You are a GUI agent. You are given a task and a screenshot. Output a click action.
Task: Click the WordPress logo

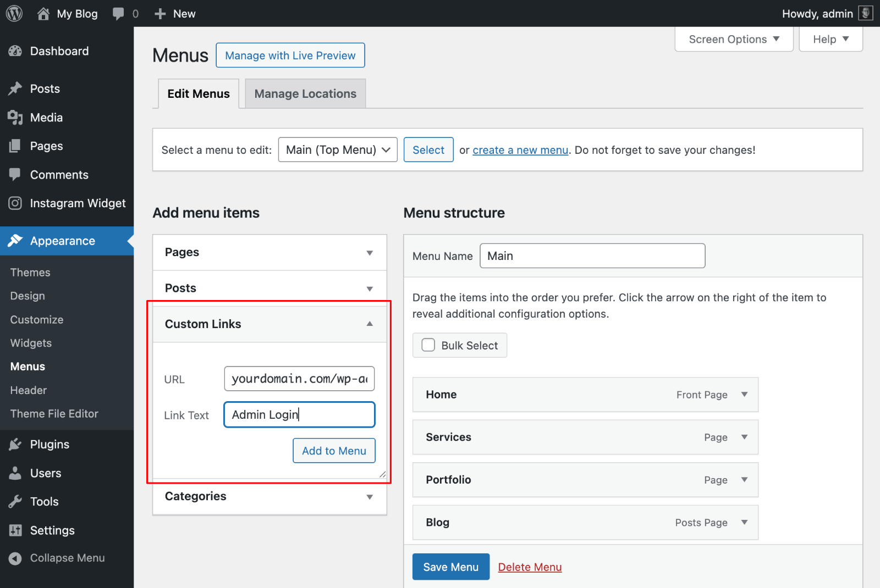[13, 13]
